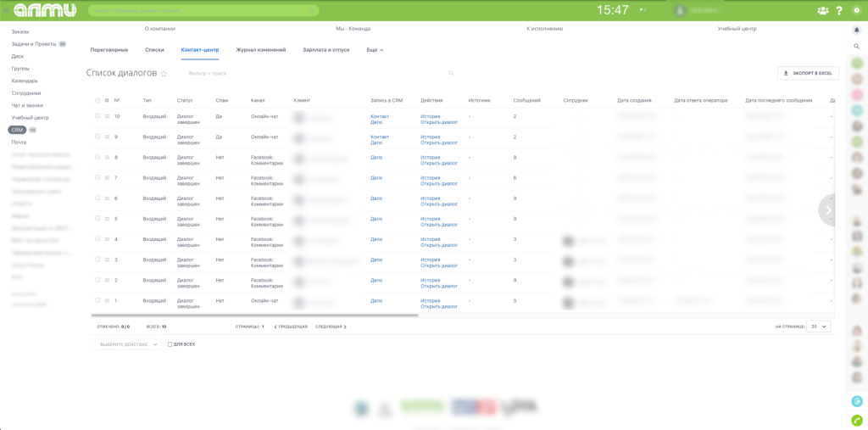Click the filter field search magnifier
The height and width of the screenshot is (430, 868).
(x=451, y=73)
